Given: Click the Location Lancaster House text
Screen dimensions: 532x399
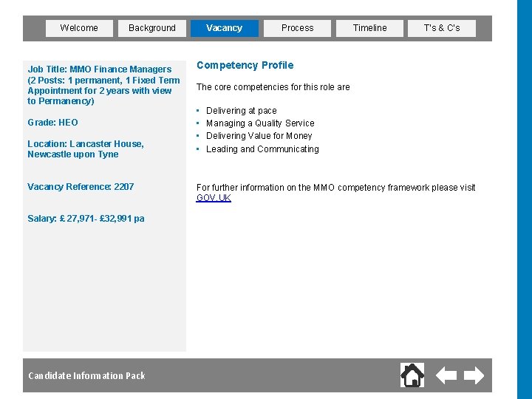Looking at the screenshot, I should click(x=86, y=149).
